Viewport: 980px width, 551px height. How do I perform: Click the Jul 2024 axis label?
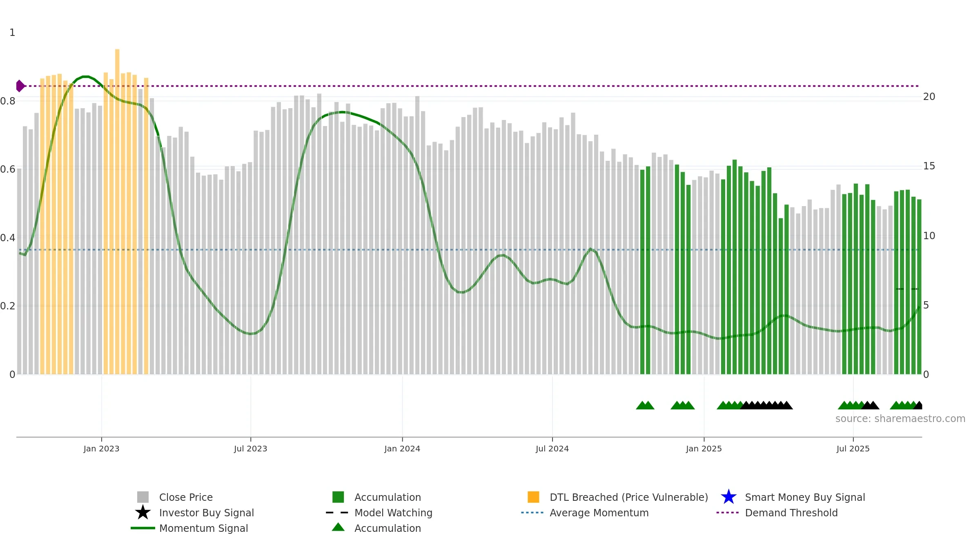[x=552, y=449]
